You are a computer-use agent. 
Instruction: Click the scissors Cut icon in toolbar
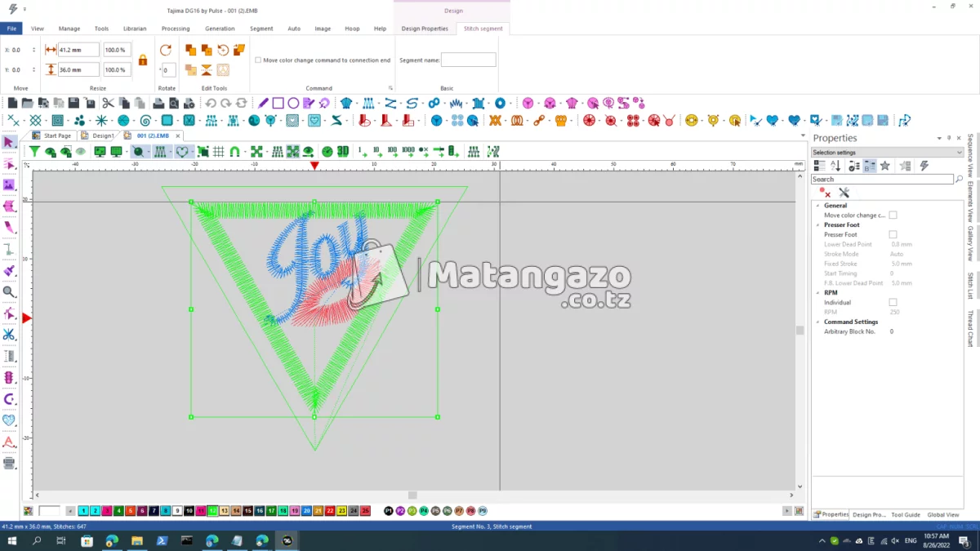[x=108, y=103]
